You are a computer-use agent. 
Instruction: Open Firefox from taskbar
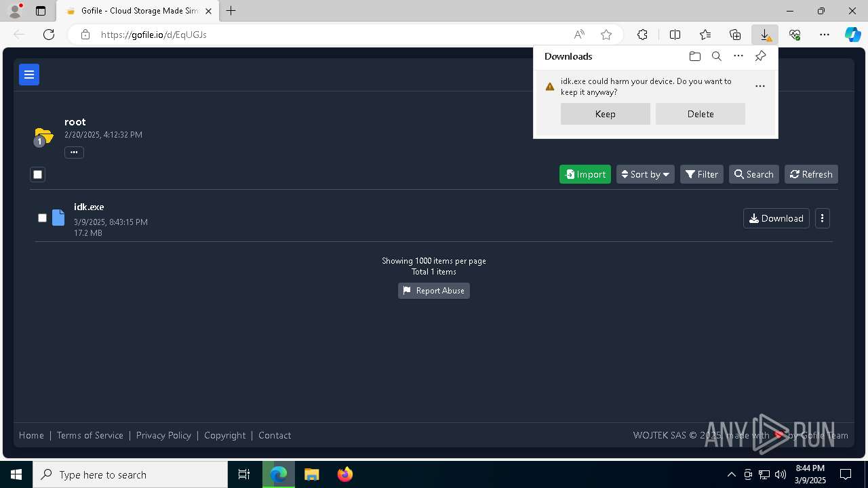345,474
